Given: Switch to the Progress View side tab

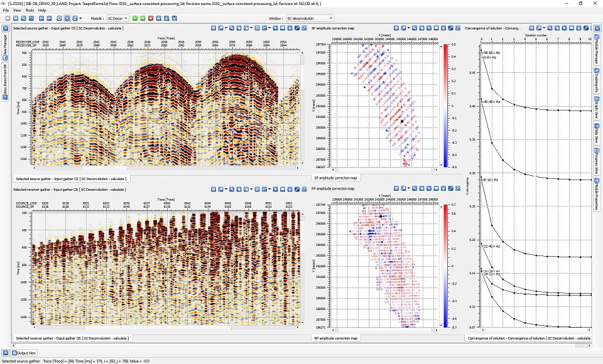Looking at the screenshot, I should [x=596, y=160].
